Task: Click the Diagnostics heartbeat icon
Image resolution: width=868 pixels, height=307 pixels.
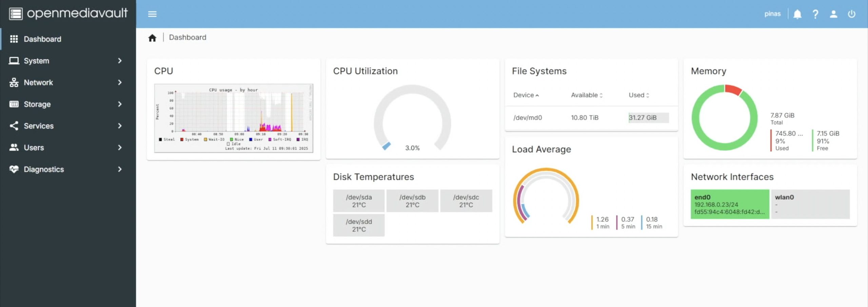Action: click(x=14, y=169)
